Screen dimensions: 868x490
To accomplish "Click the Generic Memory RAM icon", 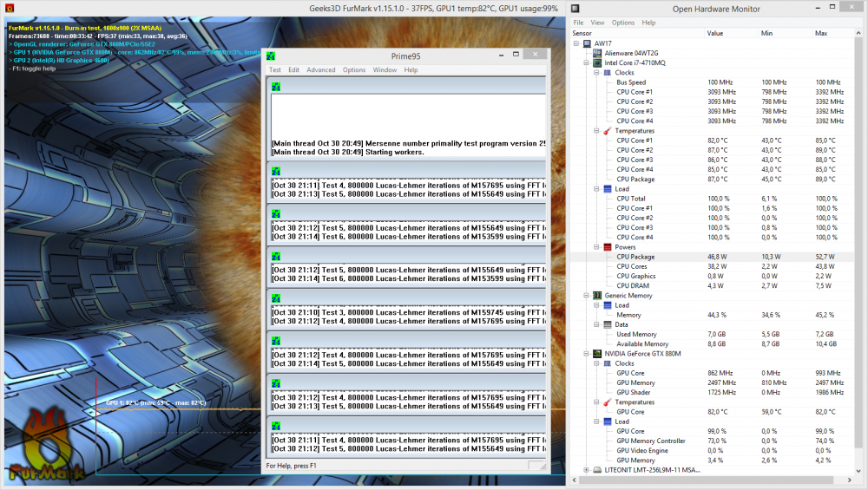I will (x=596, y=296).
